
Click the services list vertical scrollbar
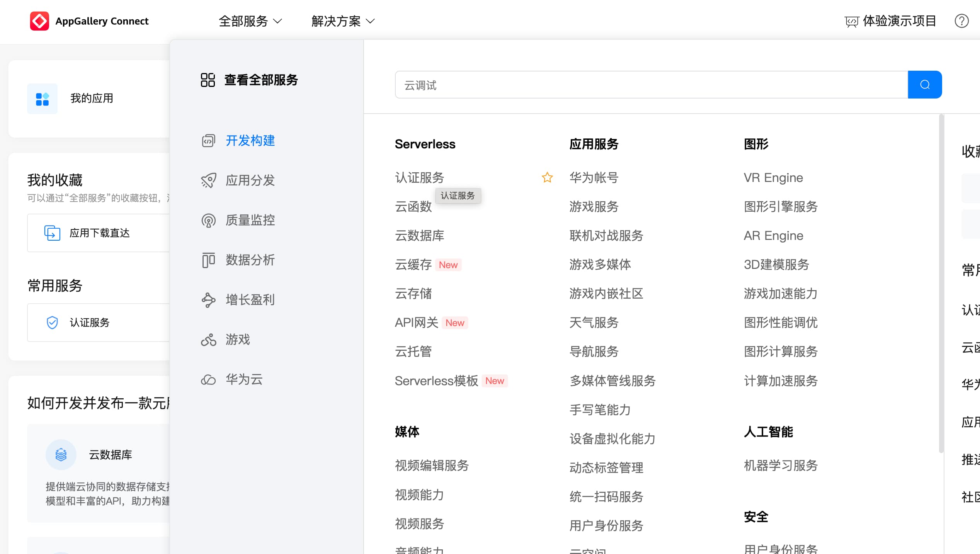(x=941, y=284)
